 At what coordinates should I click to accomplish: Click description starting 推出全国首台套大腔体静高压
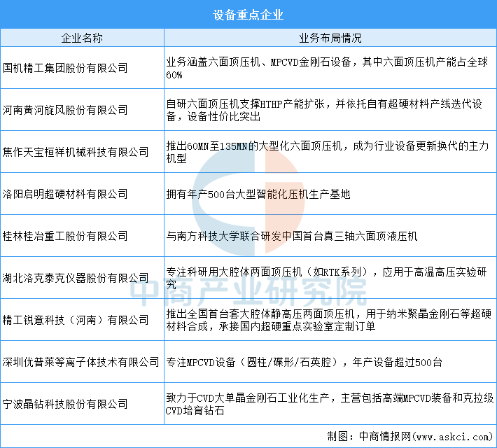tap(329, 320)
